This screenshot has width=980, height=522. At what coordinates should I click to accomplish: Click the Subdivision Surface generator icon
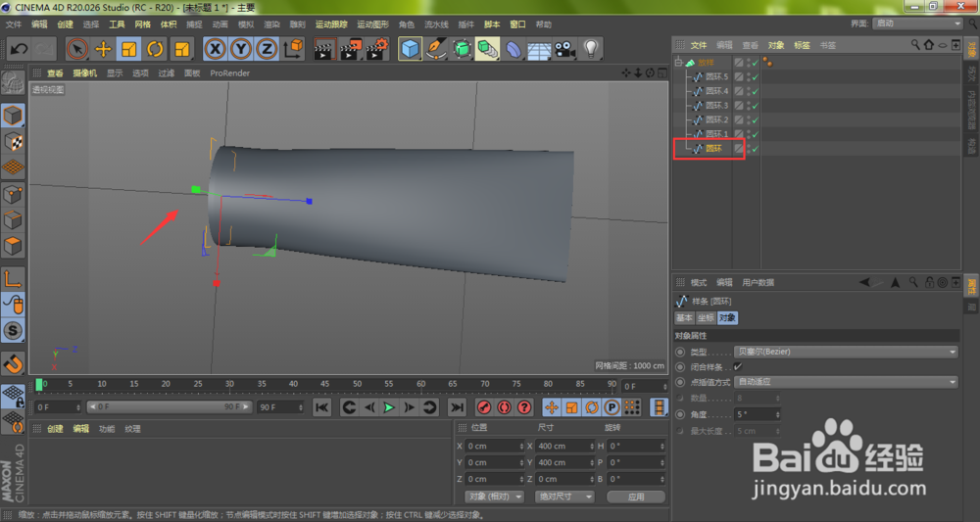(x=462, y=49)
